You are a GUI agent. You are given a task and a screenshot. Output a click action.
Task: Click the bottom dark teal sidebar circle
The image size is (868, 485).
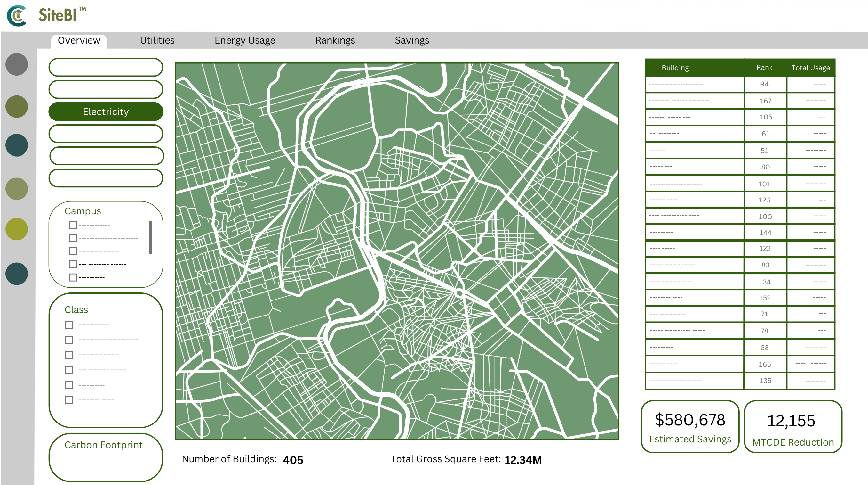[17, 274]
